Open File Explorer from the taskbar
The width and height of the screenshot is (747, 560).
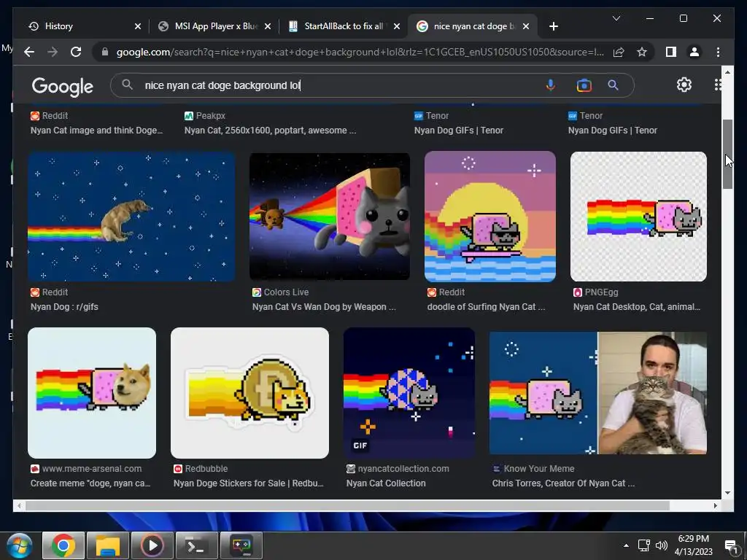(x=108, y=545)
